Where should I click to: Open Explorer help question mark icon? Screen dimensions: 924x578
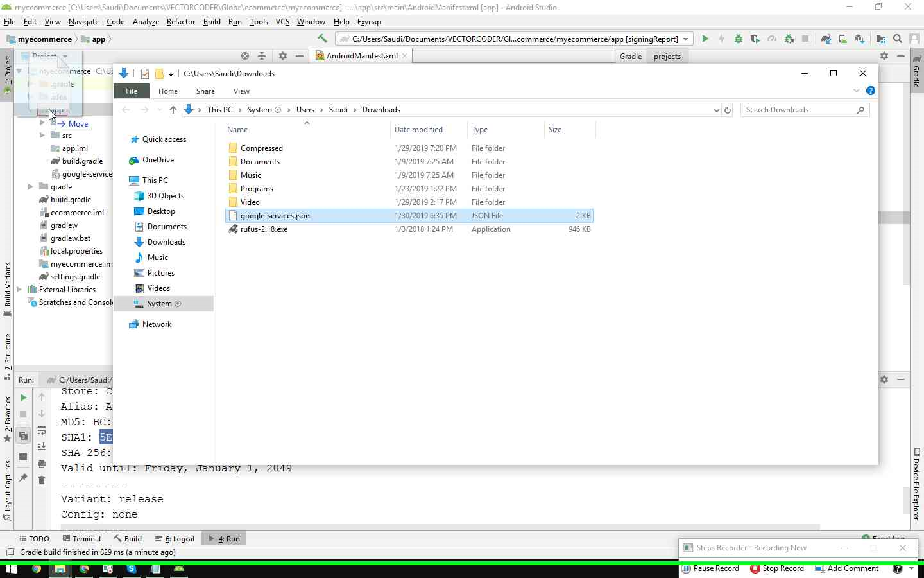pyautogui.click(x=871, y=91)
